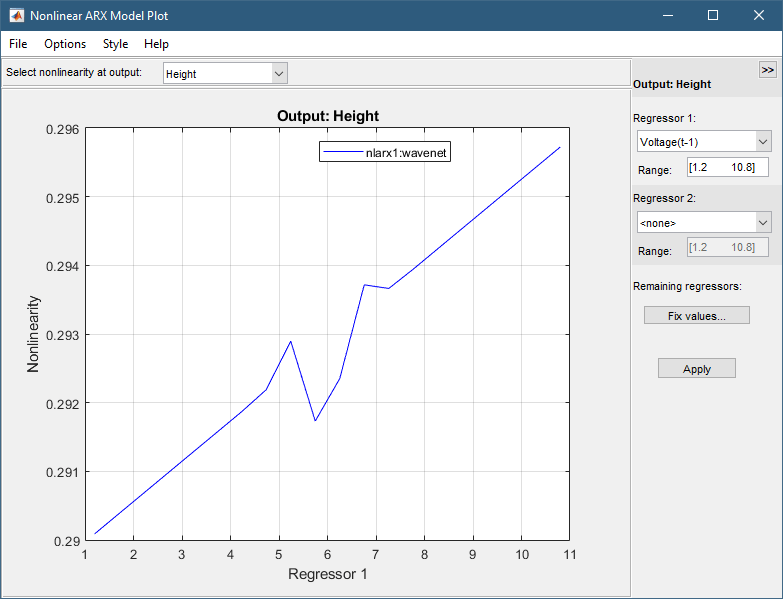Click the MATLAB icon in title bar
Image resolution: width=783 pixels, height=599 pixels.
click(x=16, y=15)
